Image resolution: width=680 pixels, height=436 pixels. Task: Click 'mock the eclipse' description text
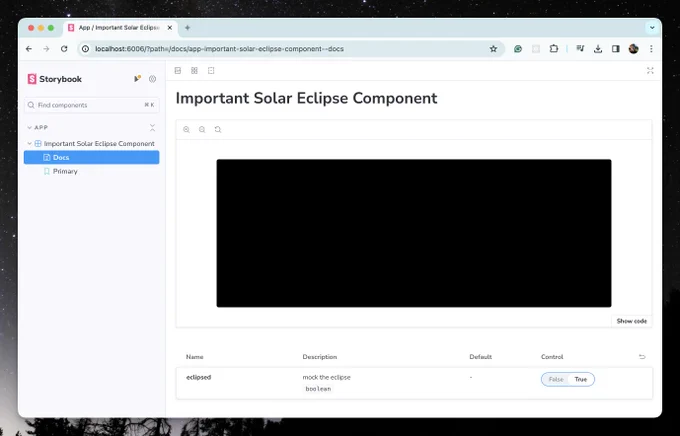pyautogui.click(x=327, y=377)
